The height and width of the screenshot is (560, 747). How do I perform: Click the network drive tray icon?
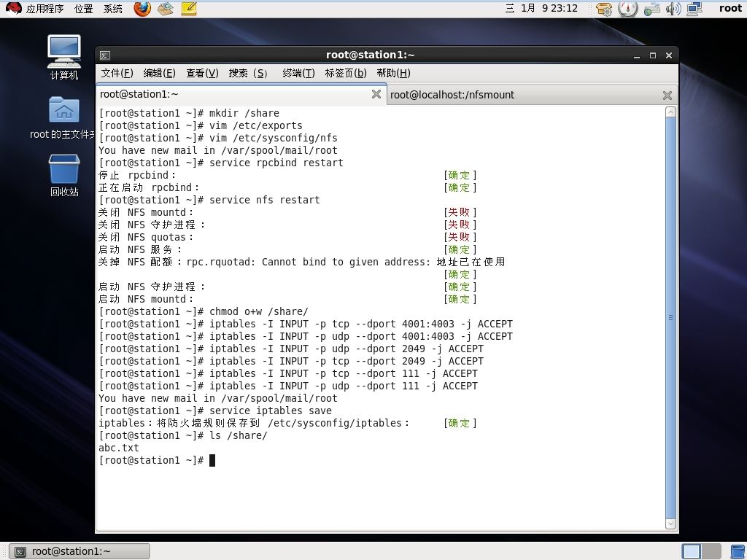pos(651,9)
